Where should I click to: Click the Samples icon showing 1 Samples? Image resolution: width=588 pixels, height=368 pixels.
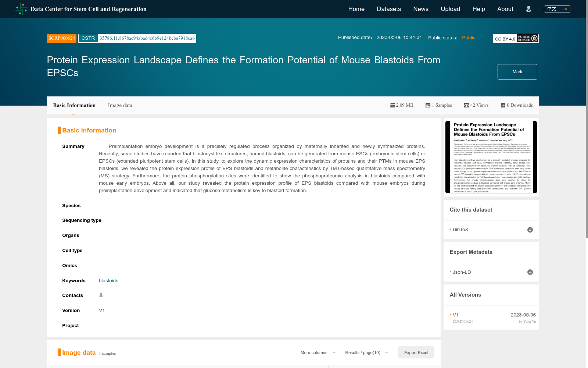427,105
